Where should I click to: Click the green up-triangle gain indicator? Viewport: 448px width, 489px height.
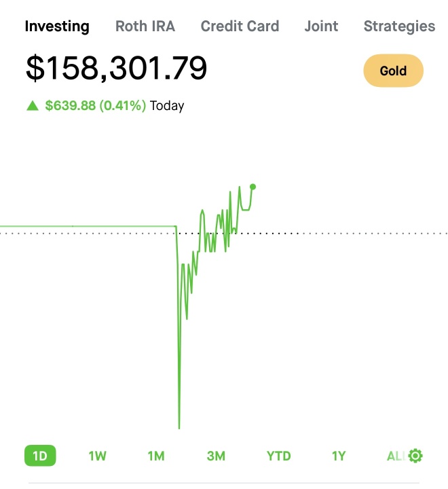[33, 106]
